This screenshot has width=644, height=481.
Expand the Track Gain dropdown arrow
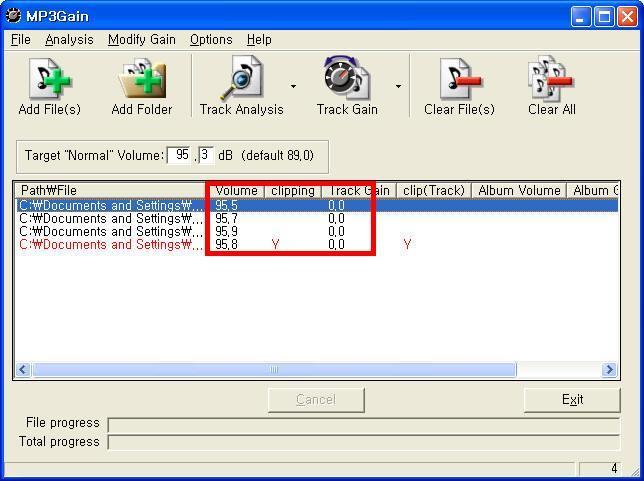click(x=398, y=86)
